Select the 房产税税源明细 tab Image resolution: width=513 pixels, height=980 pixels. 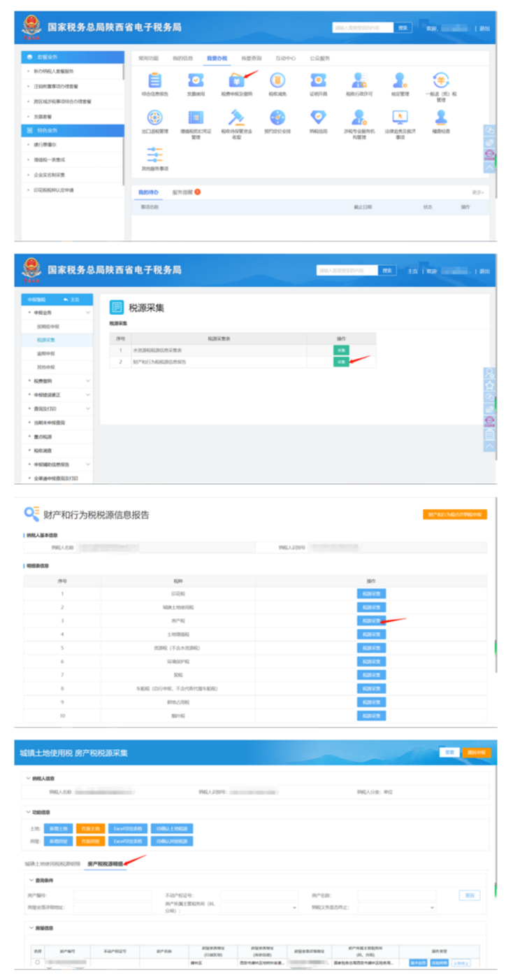click(x=105, y=865)
